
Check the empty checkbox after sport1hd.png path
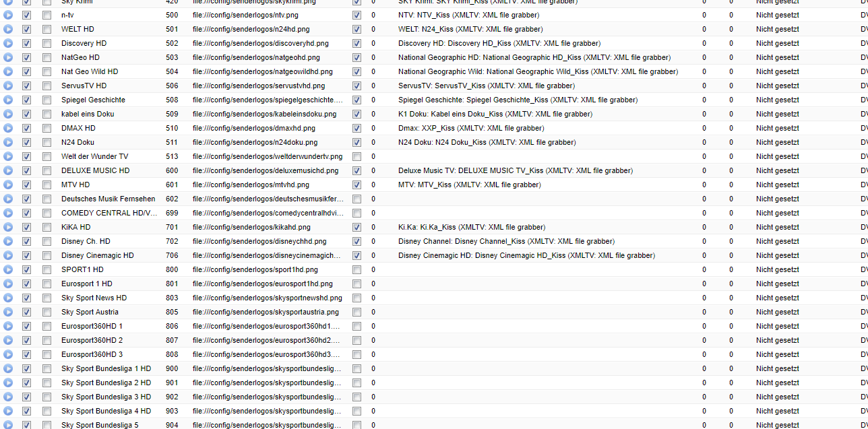click(356, 269)
